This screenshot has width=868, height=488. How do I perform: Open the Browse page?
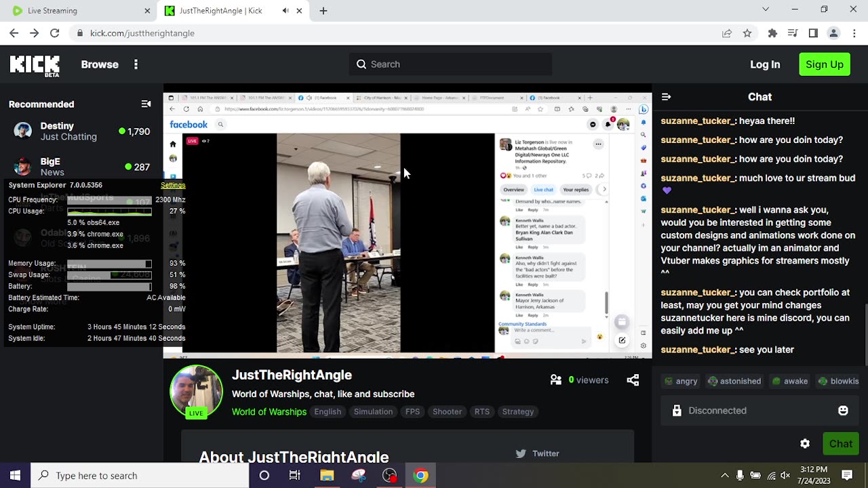100,64
